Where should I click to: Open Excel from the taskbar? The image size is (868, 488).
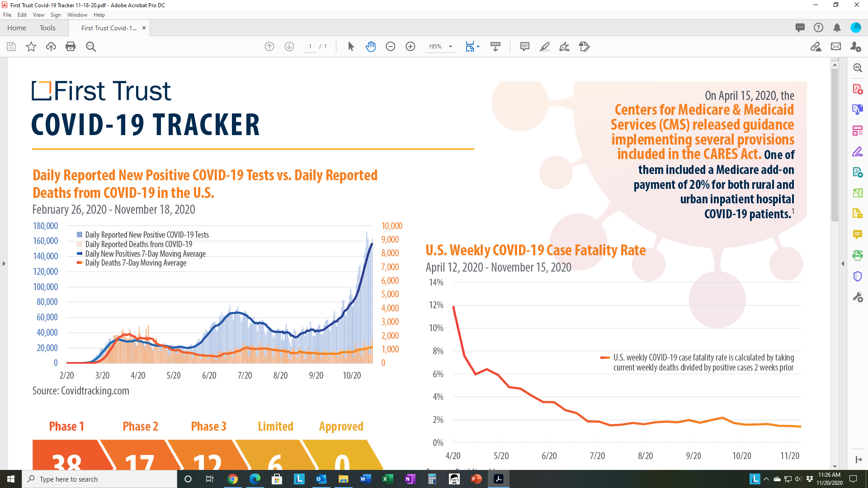388,479
